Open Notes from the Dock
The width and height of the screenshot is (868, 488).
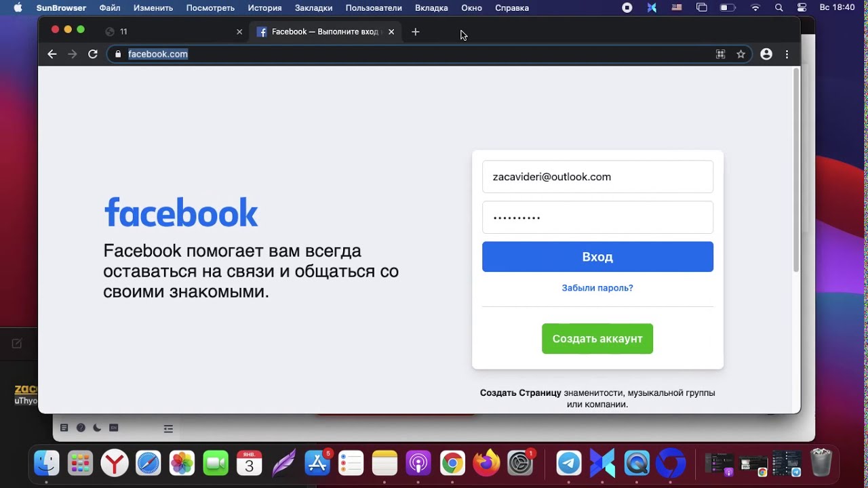click(384, 464)
